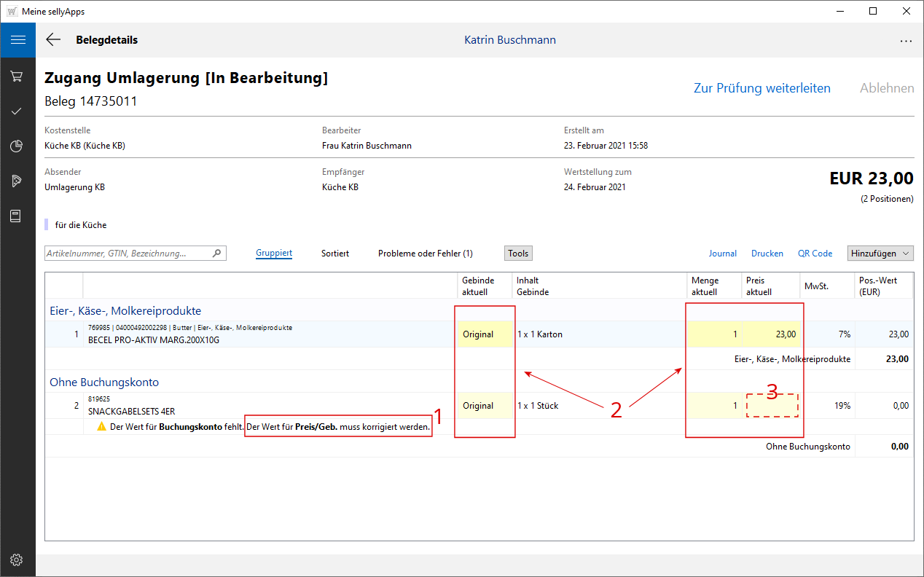Click the pizza slice recipes sidebar icon
The width and height of the screenshot is (924, 577).
pos(17,181)
